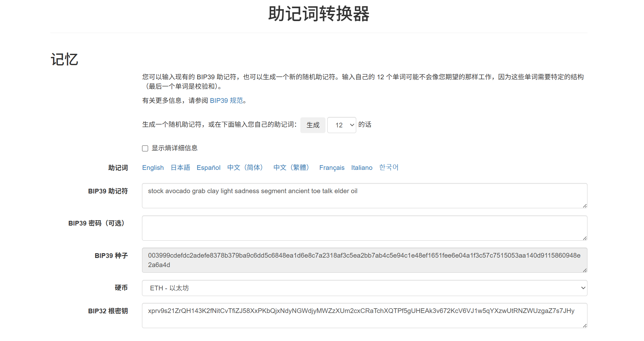Focus the BIP39 密码 passphrase field
644x341 pixels.
tap(364, 228)
